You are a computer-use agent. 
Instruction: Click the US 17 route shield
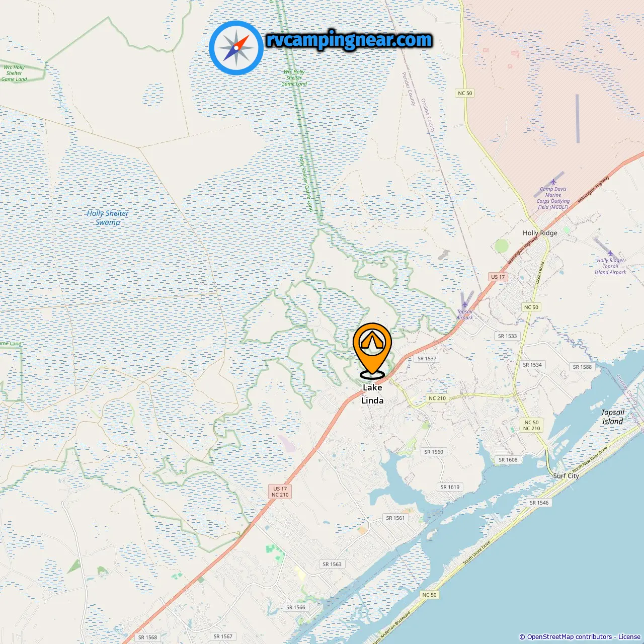(498, 277)
